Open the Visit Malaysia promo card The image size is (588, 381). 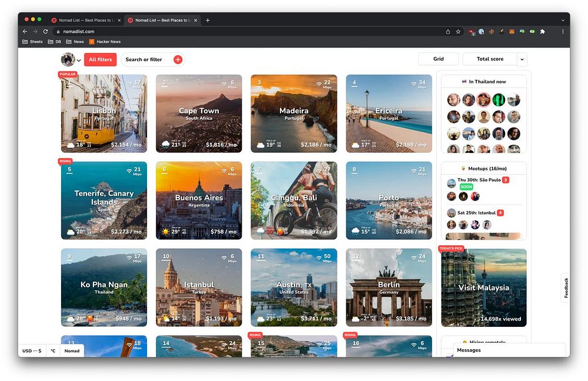[484, 288]
